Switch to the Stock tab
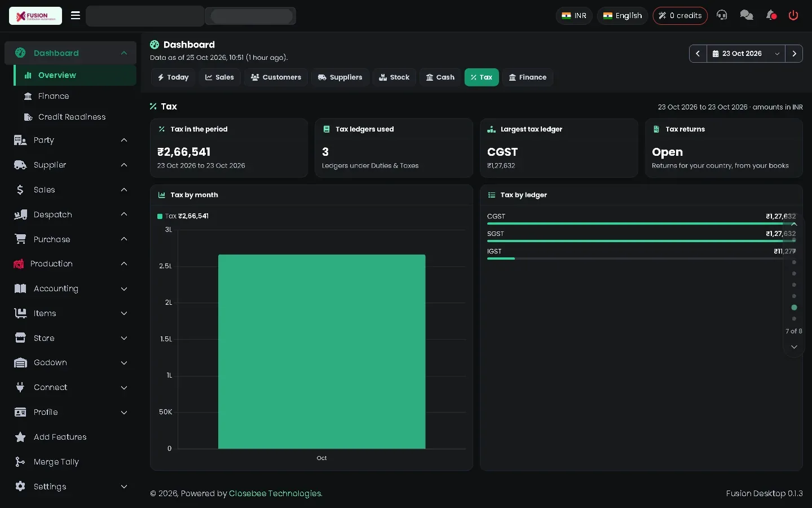The height and width of the screenshot is (508, 812). pos(394,77)
